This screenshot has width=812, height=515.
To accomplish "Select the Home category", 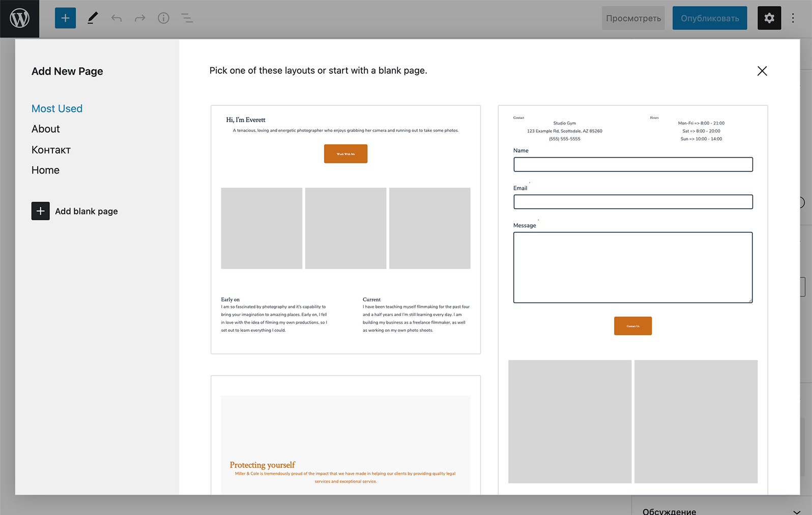I will pyautogui.click(x=45, y=170).
